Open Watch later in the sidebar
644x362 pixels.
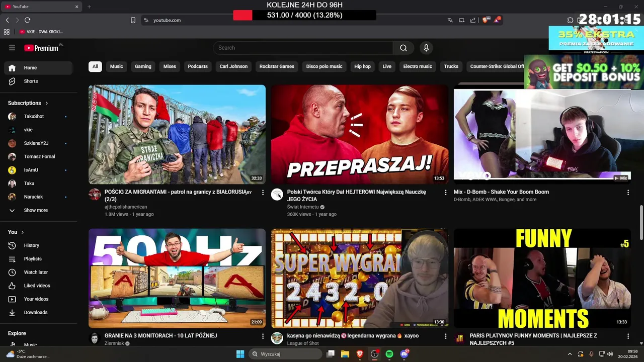[38, 272]
